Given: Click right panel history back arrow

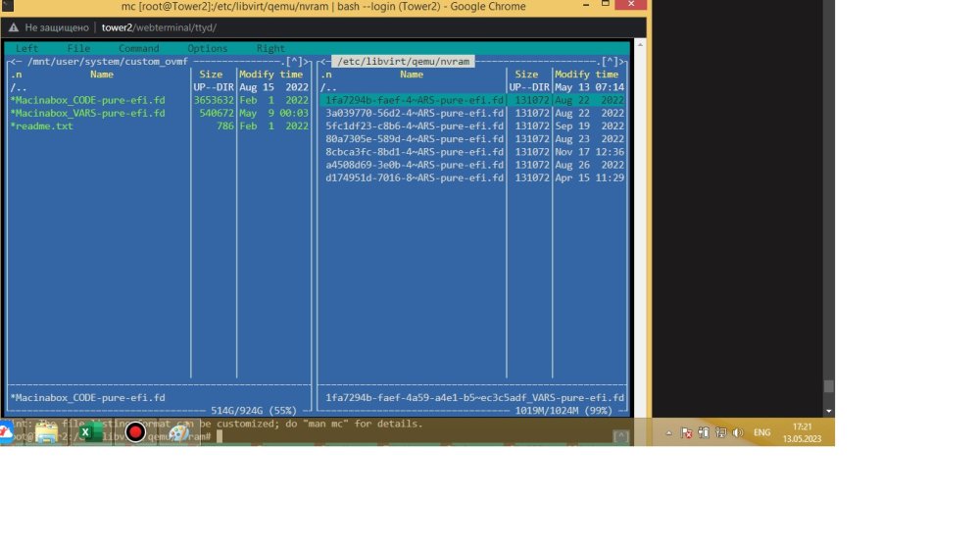Looking at the screenshot, I should [322, 61].
